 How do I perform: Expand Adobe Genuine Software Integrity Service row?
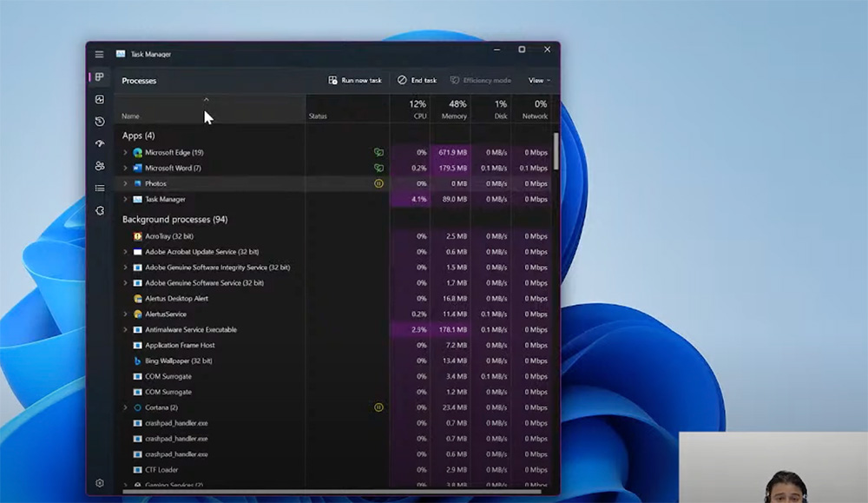[125, 267]
